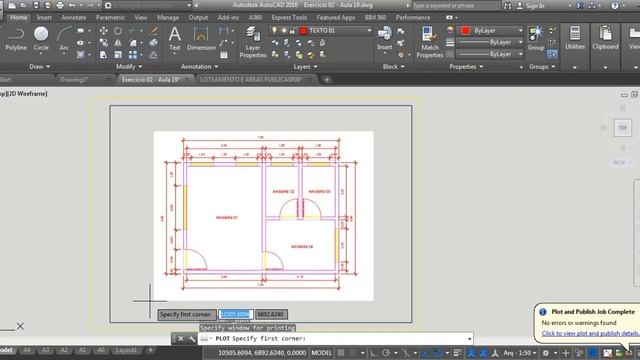This screenshot has height=360, width=640.
Task: Click the Copy tool in Modify panel
Action: coord(104,43)
